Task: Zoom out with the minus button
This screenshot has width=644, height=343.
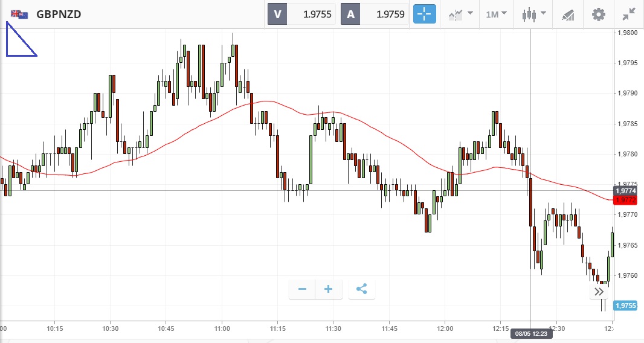Action: point(302,289)
